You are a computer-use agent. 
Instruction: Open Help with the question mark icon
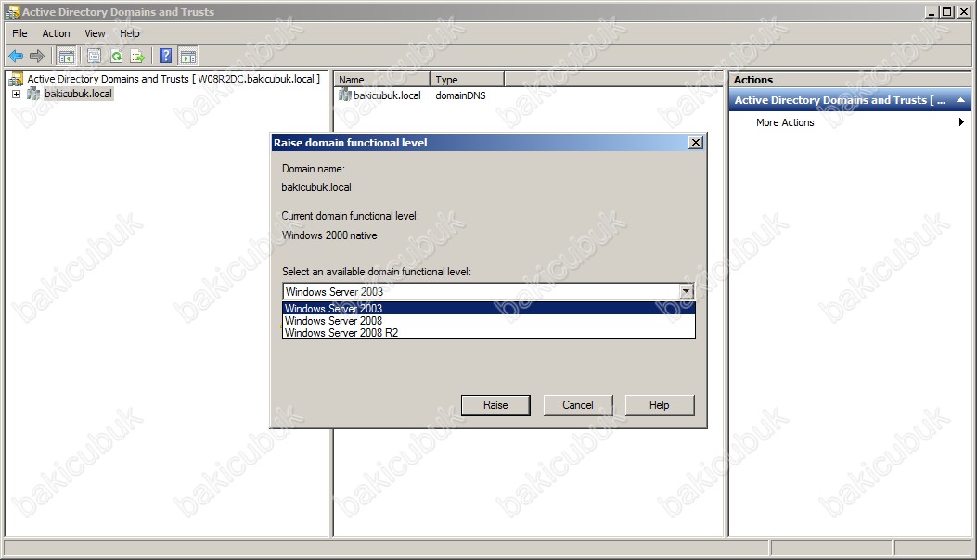point(166,56)
